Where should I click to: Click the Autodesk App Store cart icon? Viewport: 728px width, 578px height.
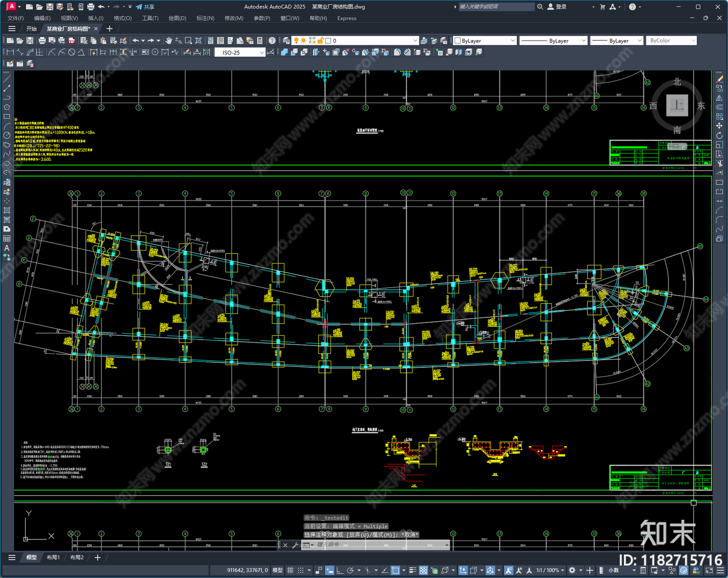pyautogui.click(x=602, y=7)
